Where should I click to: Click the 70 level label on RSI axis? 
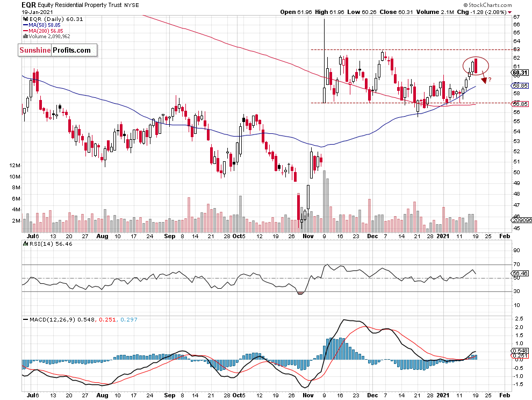tap(516, 264)
